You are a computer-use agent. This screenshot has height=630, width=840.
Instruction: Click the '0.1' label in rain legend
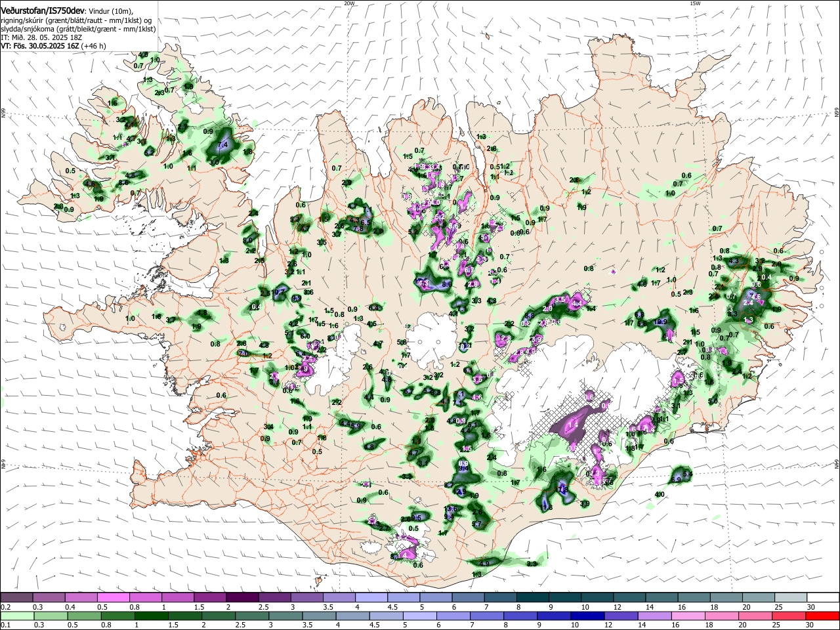coord(5,625)
